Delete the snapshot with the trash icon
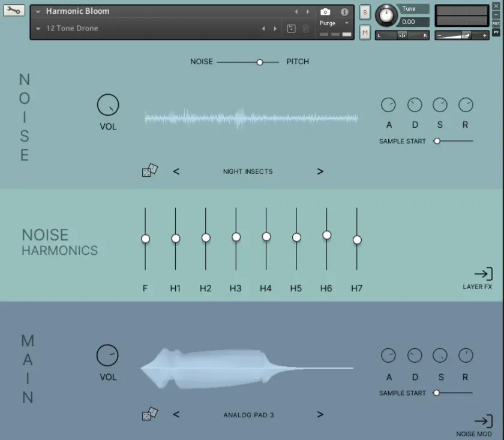The image size is (504, 440). pyautogui.click(x=306, y=28)
